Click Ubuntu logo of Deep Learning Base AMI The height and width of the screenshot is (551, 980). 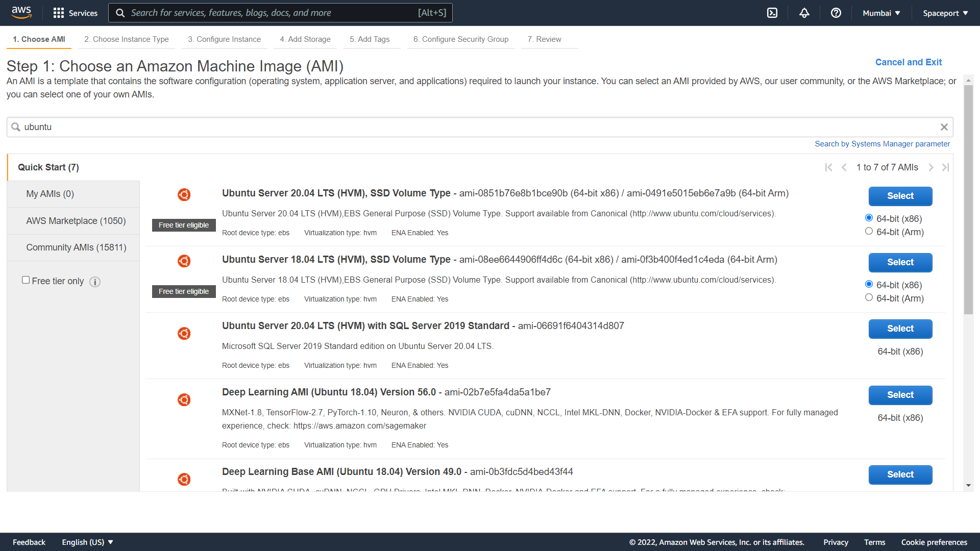[184, 479]
